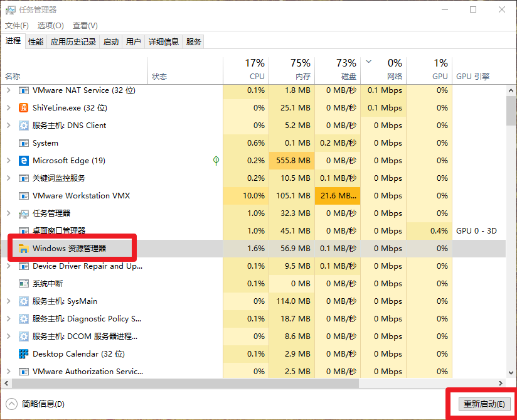This screenshot has height=420, width=517.
Task: Click the Desktop Calendar process icon
Action: tap(24, 354)
